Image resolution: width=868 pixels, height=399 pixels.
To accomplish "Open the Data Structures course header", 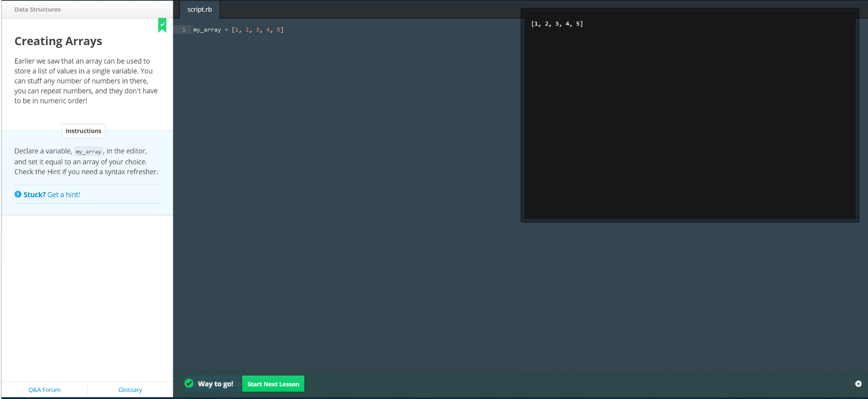I will coord(37,9).
